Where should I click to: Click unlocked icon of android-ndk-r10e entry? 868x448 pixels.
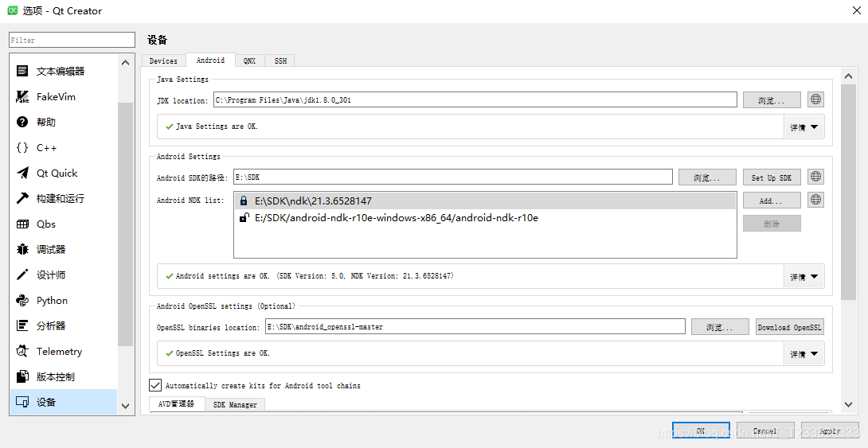244,218
